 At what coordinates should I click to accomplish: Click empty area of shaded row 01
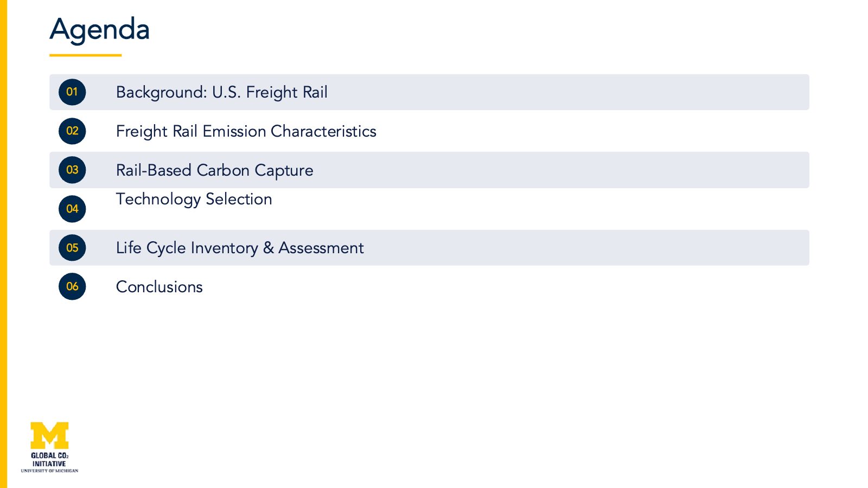point(570,92)
